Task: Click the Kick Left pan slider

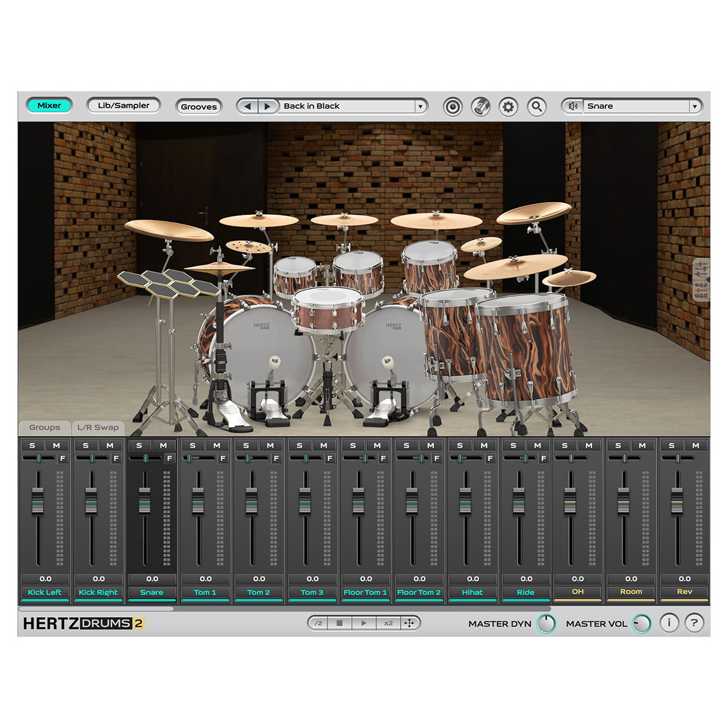Action: [x=39, y=458]
